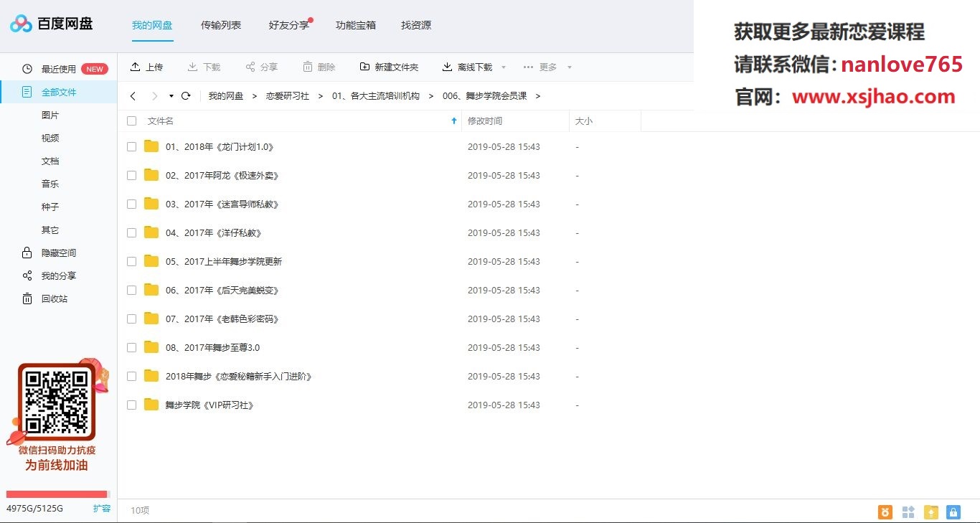Image resolution: width=980 pixels, height=523 pixels.
Task: Check the 05、2017上半年舞步学院更新 checkbox
Action: (x=131, y=261)
